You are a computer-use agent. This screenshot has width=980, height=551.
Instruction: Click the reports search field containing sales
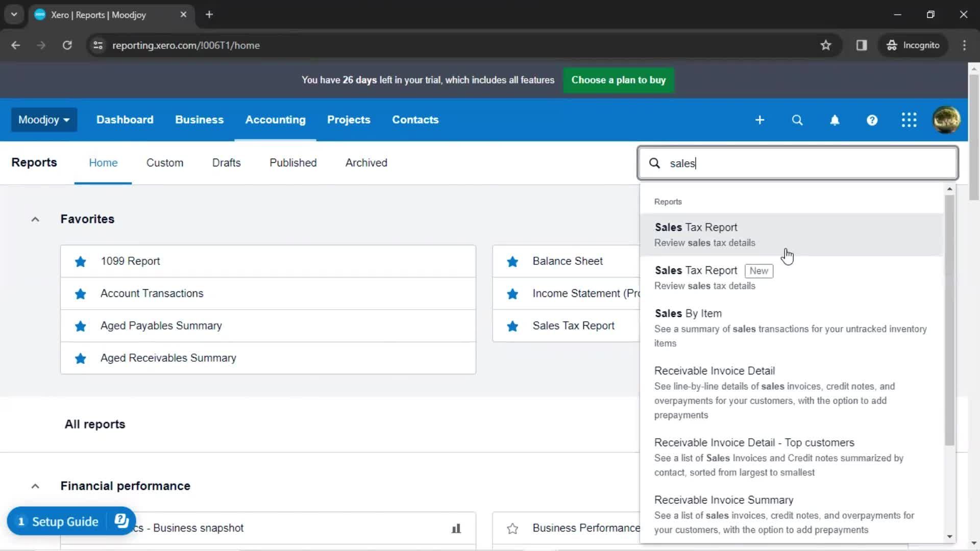798,163
